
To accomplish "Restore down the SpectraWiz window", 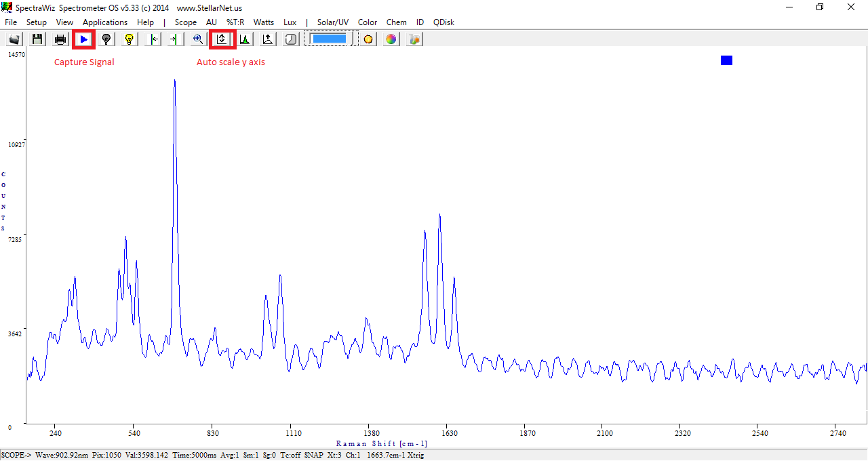I will pyautogui.click(x=820, y=7).
